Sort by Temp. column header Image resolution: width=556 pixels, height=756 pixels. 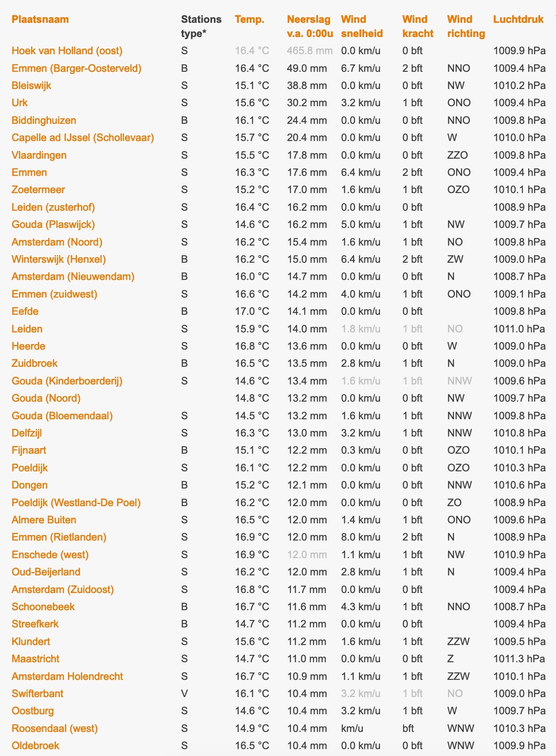(250, 19)
